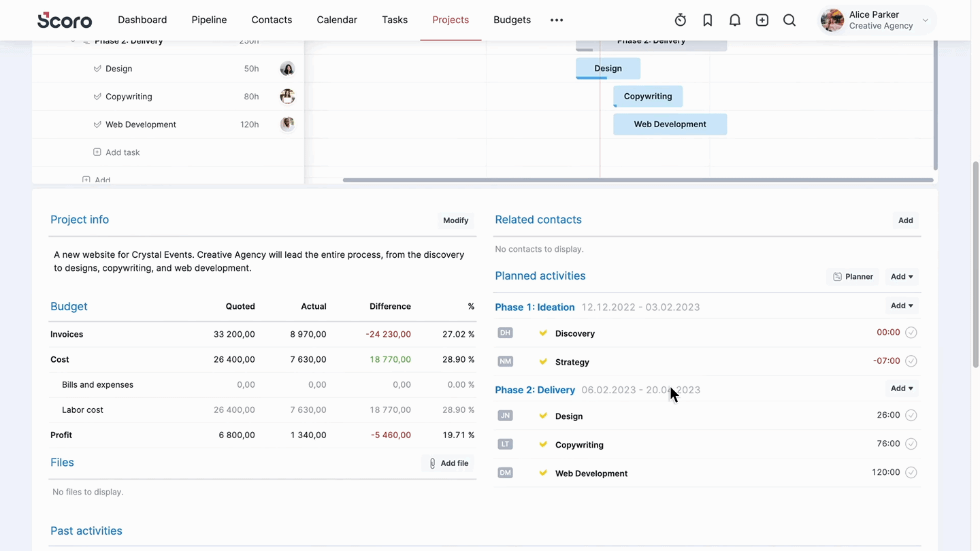Click the DH badge beside Discovery

point(505,333)
